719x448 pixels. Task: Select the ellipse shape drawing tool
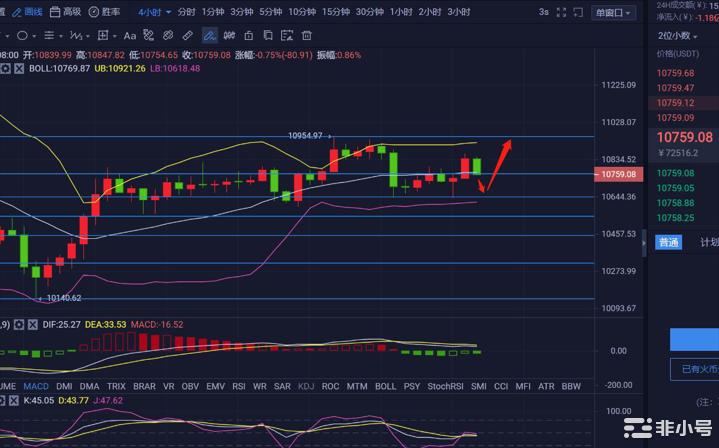22,35
